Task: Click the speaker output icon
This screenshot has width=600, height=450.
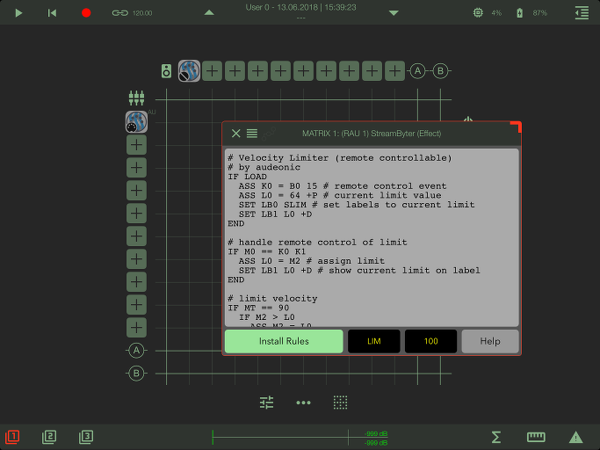Action: pyautogui.click(x=167, y=71)
